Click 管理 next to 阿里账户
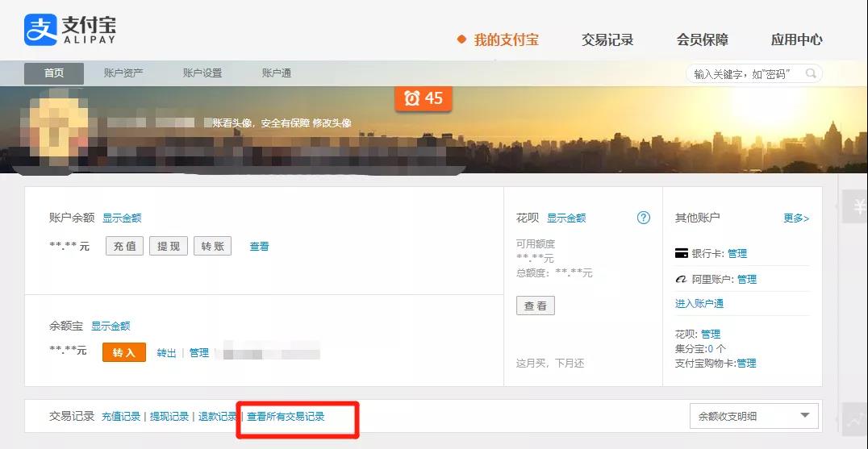The height and width of the screenshot is (449, 868). [747, 279]
